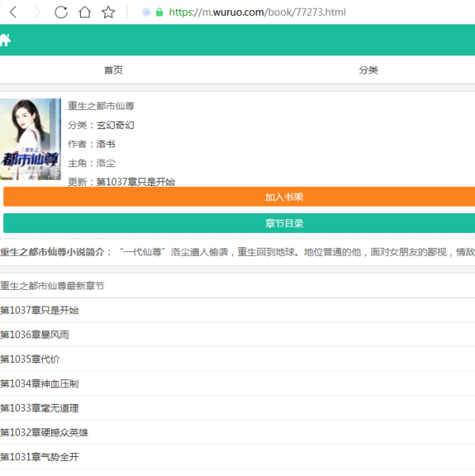
Task: Open chapter 第1036章暴风雨
Action: click(35, 335)
